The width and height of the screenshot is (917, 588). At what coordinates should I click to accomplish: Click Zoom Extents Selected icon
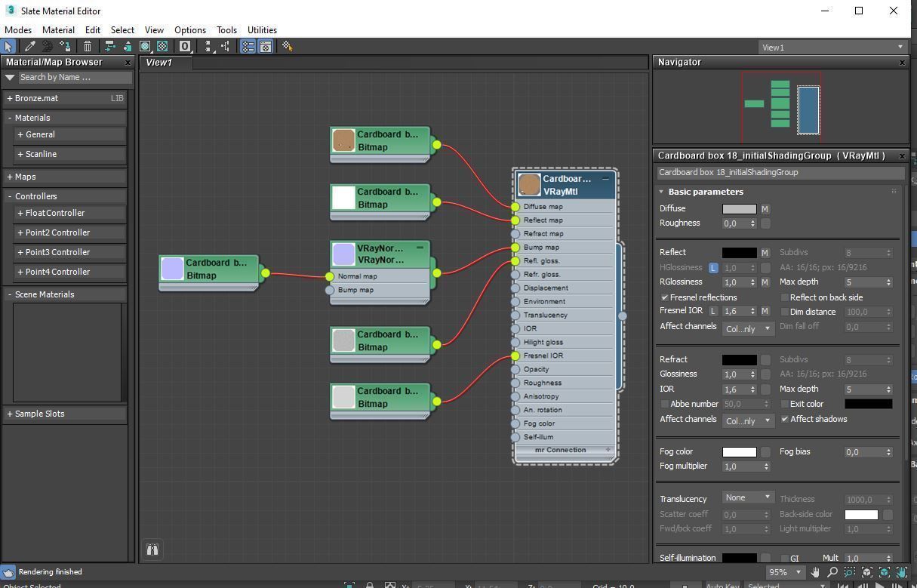[885, 572]
